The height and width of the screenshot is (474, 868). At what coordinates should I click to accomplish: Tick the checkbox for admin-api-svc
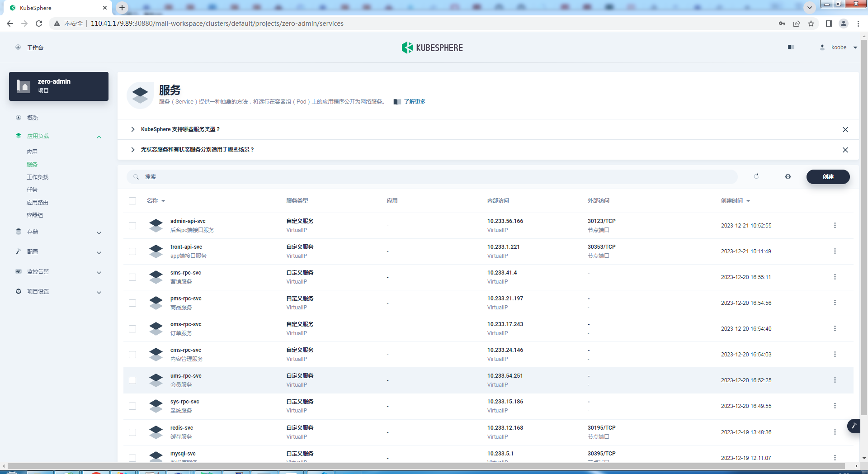(132, 226)
